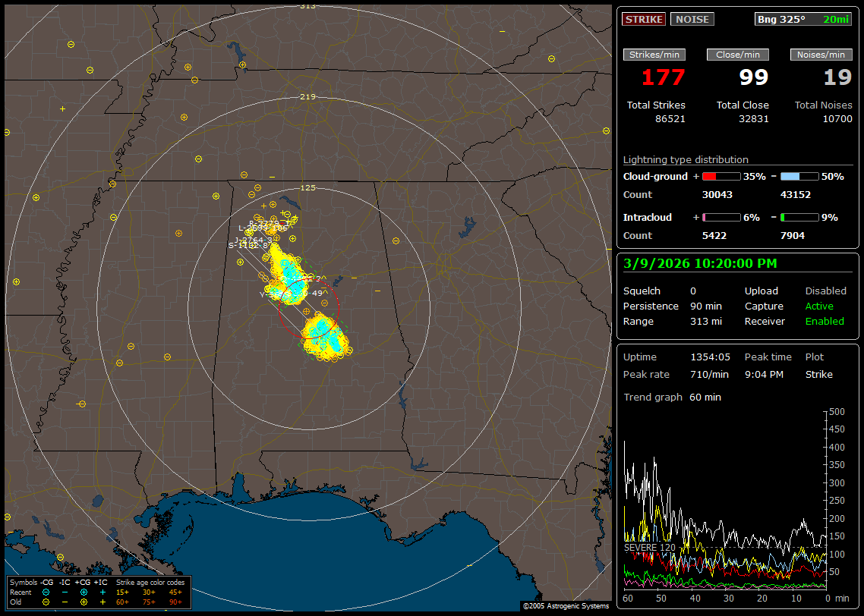Select the Recent +IC cyan plus symbol
Image resolution: width=864 pixels, height=616 pixels.
(x=102, y=592)
